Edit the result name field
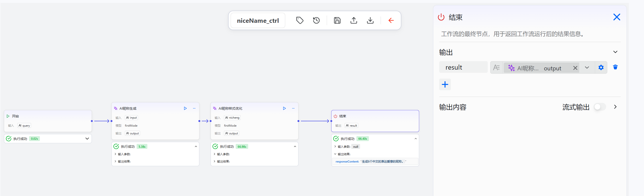Screen dimensions: 644x196 (x=463, y=67)
